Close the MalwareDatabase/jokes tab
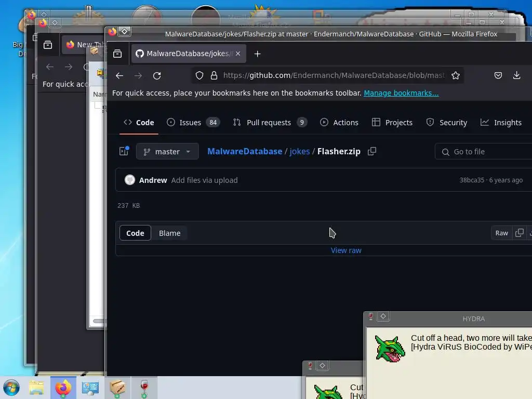Viewport: 532px width, 399px height. click(x=238, y=54)
